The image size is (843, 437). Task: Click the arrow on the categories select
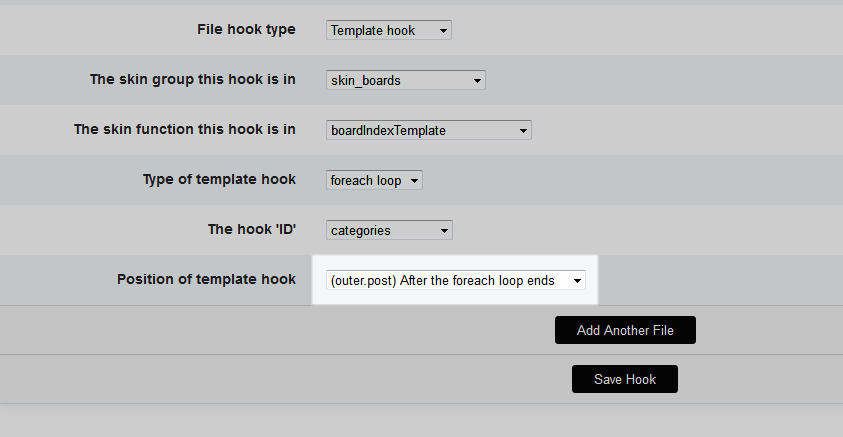[x=443, y=231]
